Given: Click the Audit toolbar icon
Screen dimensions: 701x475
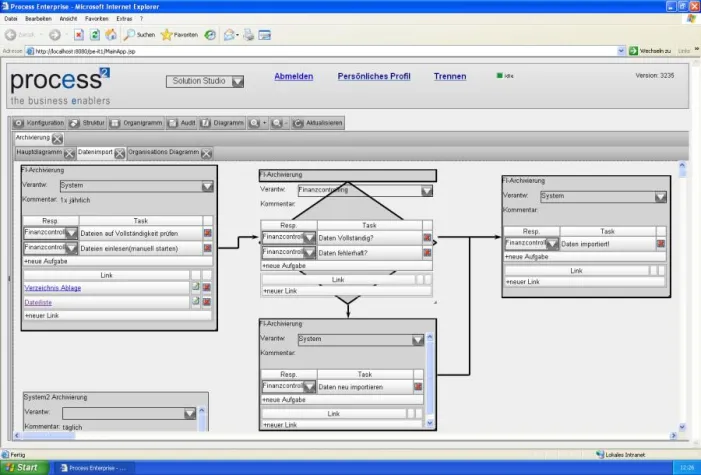Looking at the screenshot, I should [x=183, y=123].
